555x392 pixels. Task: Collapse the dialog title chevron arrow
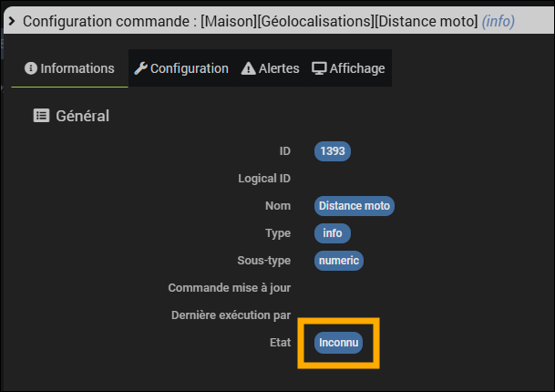point(12,21)
